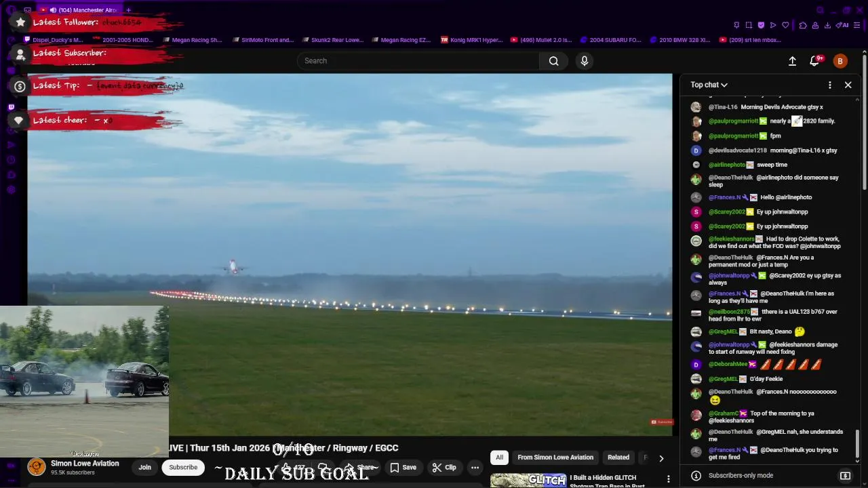Viewport: 868px width, 488px height.
Task: Click the Subscribers-only mode info icon
Action: click(695, 476)
